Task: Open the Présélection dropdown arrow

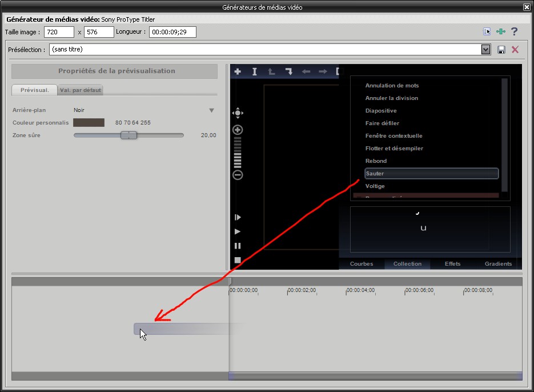Action: [x=486, y=50]
